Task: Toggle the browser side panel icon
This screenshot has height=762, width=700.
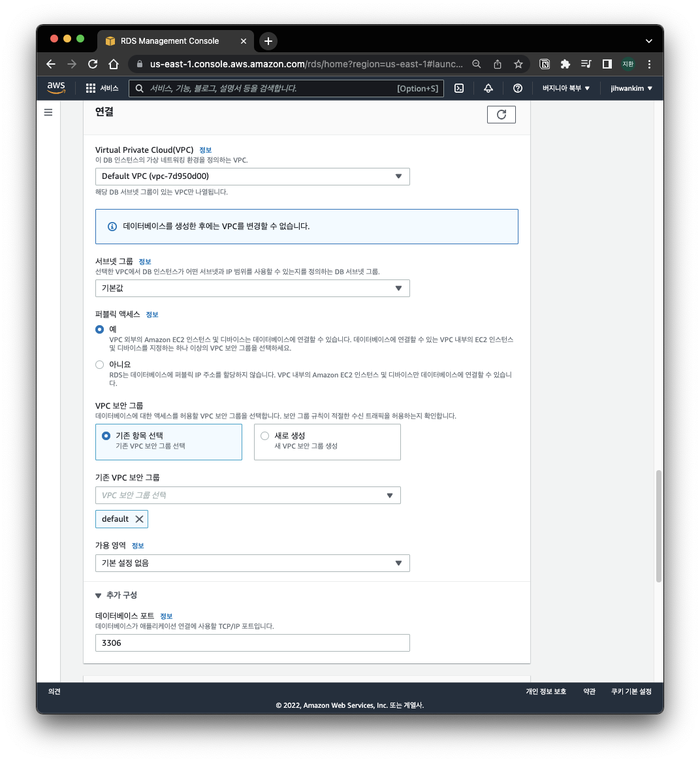Action: [607, 64]
